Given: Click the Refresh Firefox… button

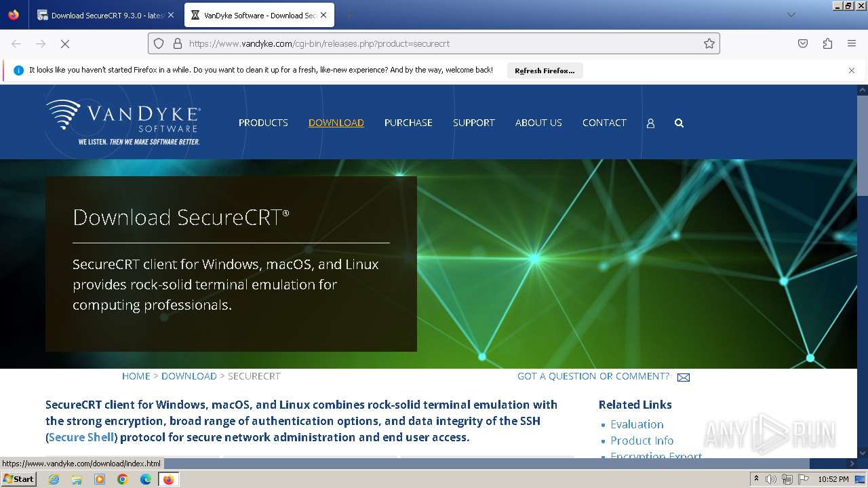Looking at the screenshot, I should (x=545, y=70).
